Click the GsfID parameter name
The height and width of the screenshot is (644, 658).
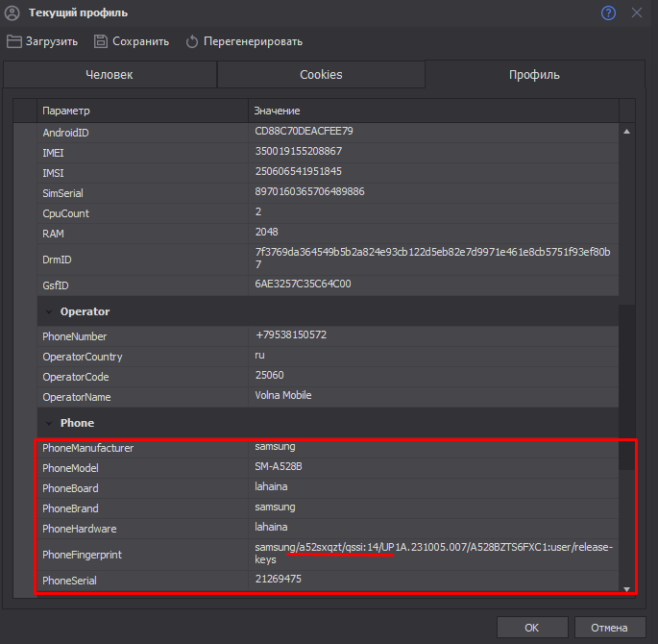tap(56, 285)
